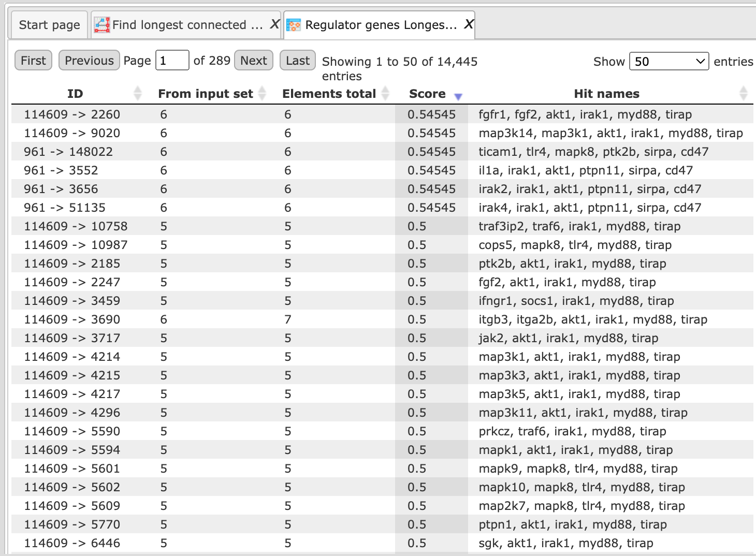756x556 pixels.
Task: Select row 114609 -> 4296
Action: click(x=382, y=413)
